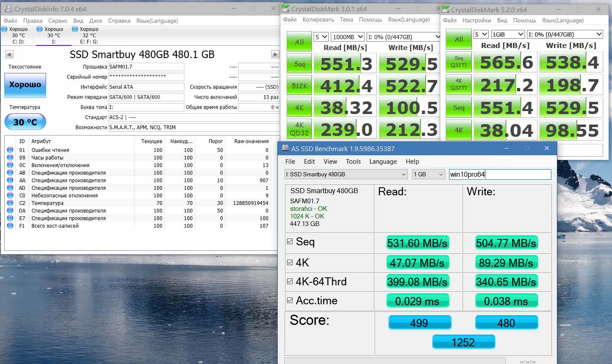
Task: Click the Хорошо health status button
Action: [25, 85]
